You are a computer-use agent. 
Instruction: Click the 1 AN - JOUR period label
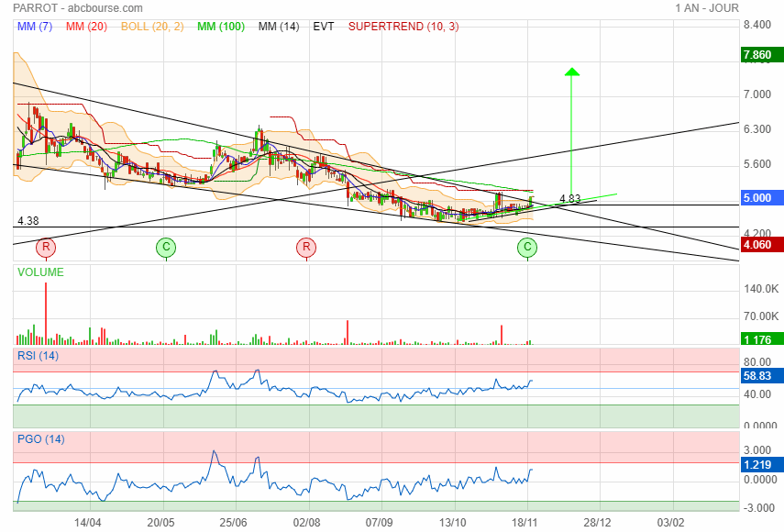pos(706,8)
